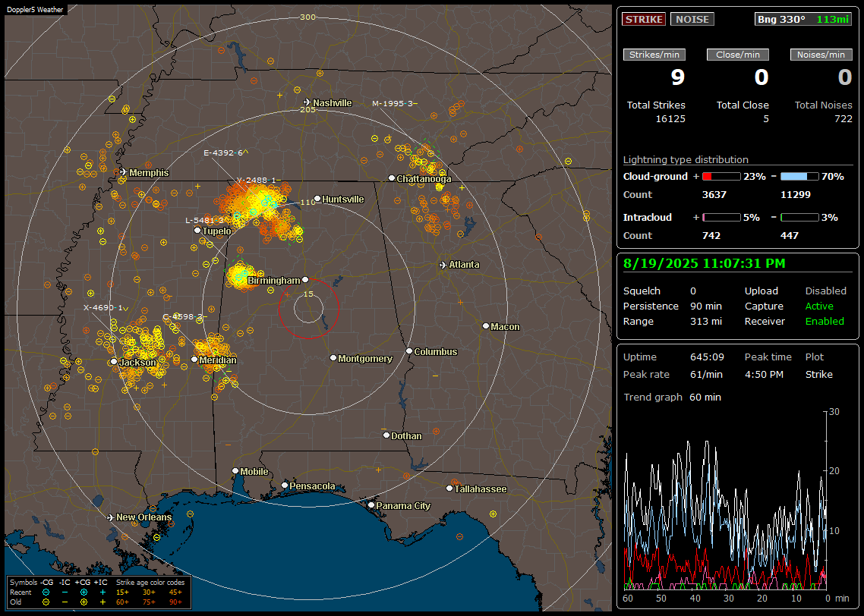Click the Persistence value 90 min
The height and width of the screenshot is (616, 864).
(706, 306)
